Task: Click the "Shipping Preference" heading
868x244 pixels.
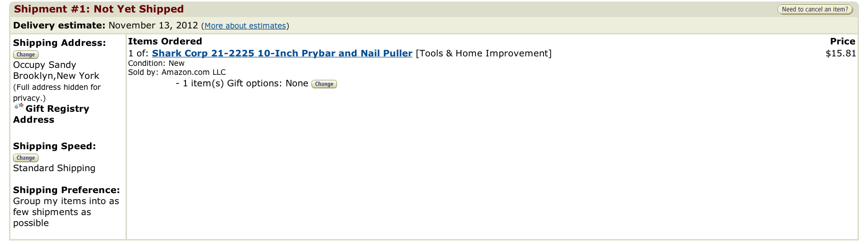Action: pyautogui.click(x=66, y=190)
